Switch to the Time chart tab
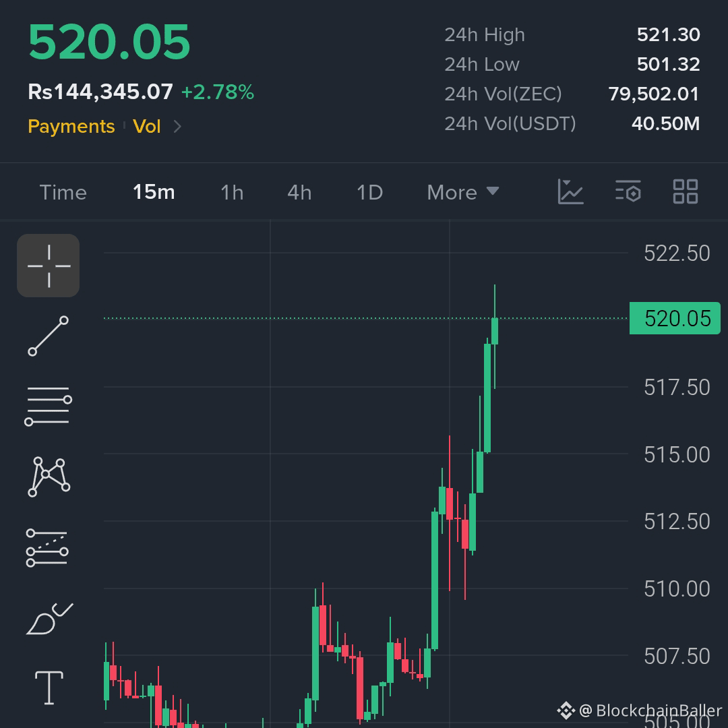 [63, 192]
